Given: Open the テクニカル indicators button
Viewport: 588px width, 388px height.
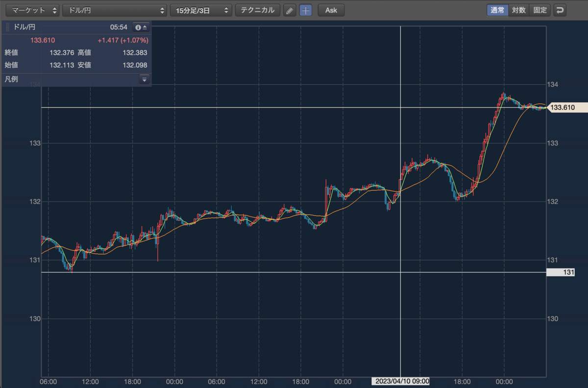Looking at the screenshot, I should (258, 10).
